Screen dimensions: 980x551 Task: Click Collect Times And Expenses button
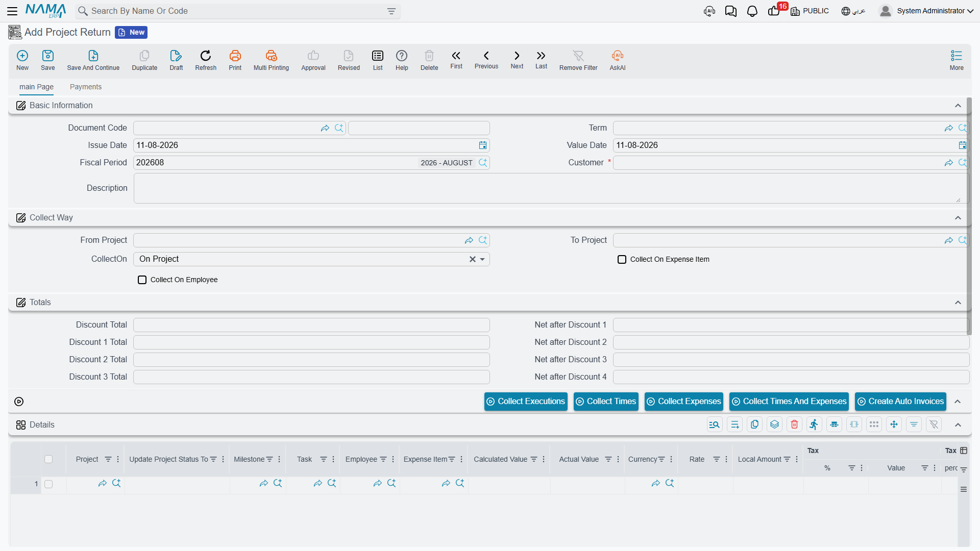[789, 402]
